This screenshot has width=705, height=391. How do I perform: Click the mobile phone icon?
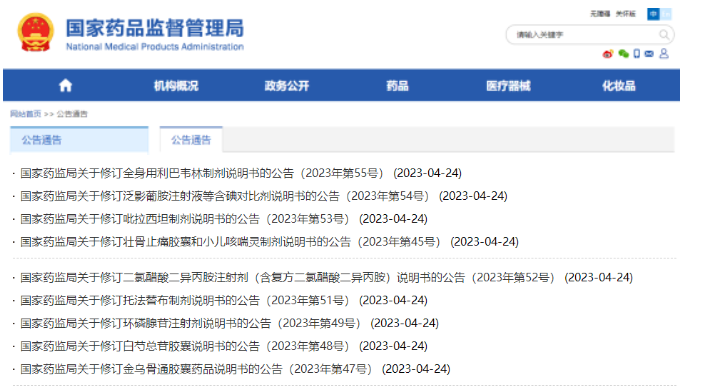pos(637,54)
